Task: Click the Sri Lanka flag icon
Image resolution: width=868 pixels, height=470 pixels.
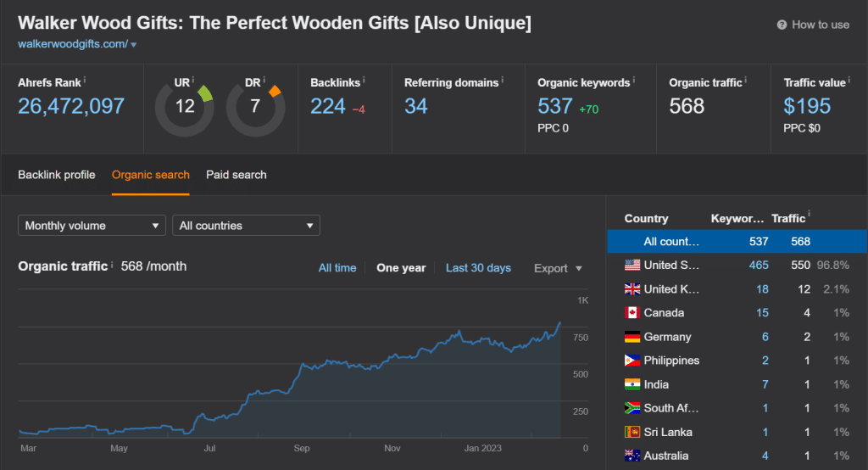Action: [x=632, y=432]
